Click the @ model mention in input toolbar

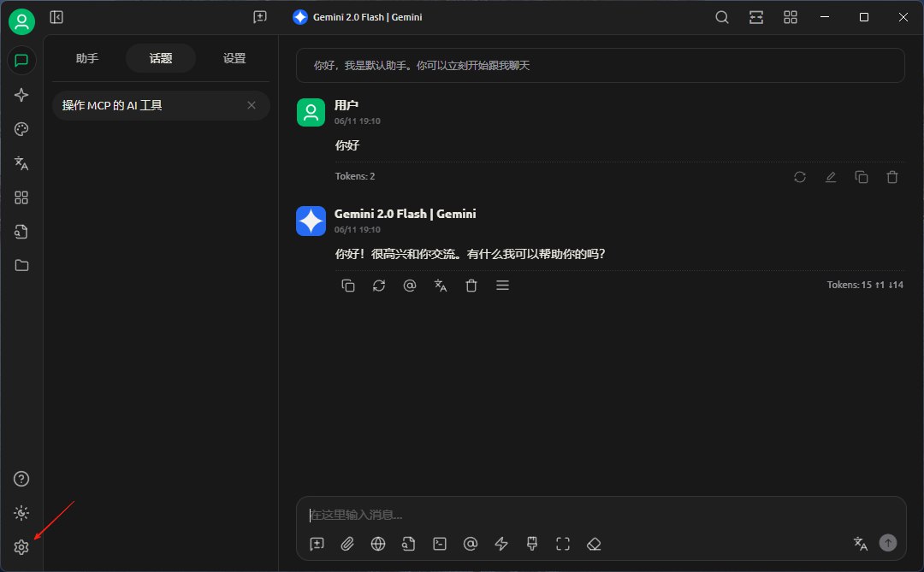pyautogui.click(x=471, y=544)
